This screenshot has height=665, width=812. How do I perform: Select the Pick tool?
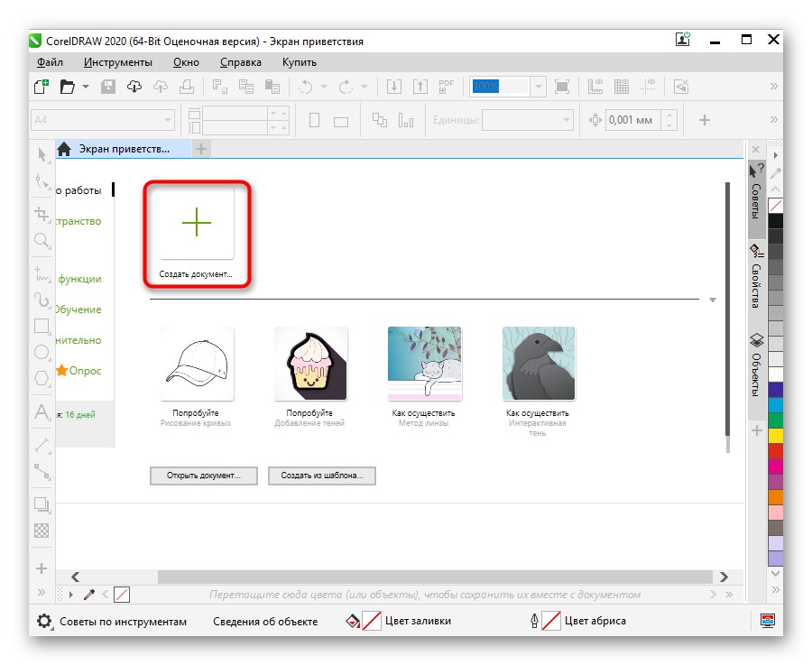(41, 157)
